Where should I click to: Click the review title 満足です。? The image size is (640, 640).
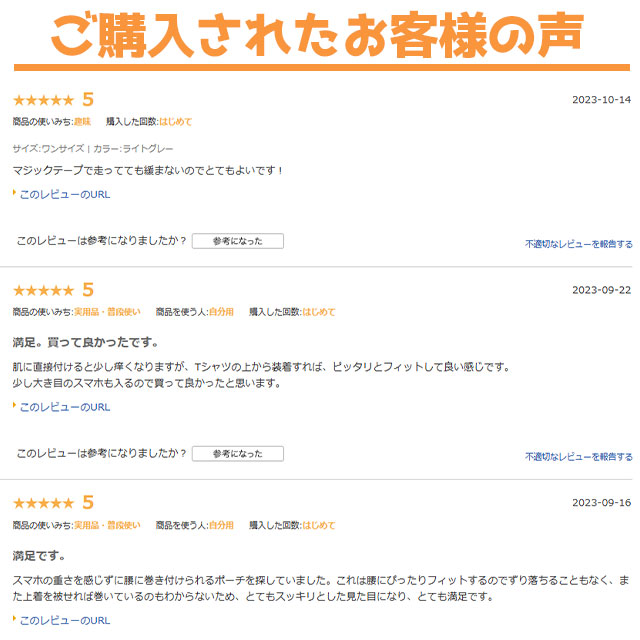(x=39, y=555)
